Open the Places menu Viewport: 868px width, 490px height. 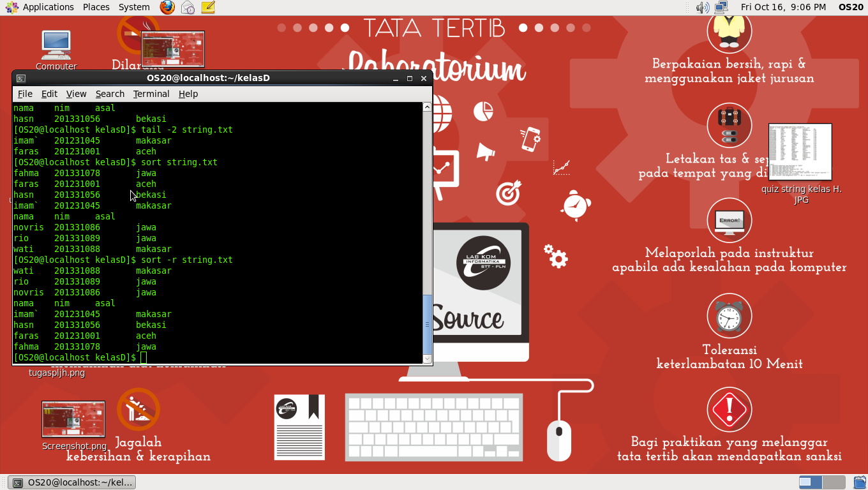tap(96, 7)
